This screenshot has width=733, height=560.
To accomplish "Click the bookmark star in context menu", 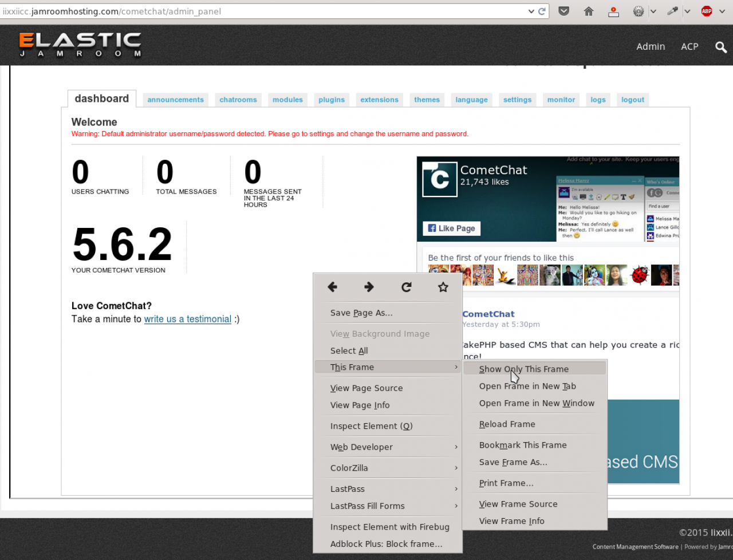I will click(x=443, y=287).
